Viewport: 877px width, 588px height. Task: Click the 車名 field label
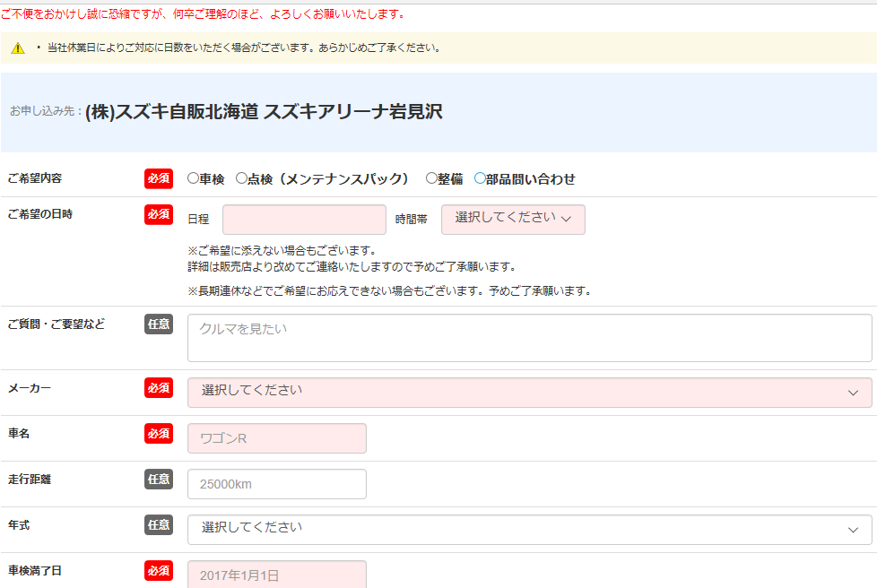(x=19, y=434)
